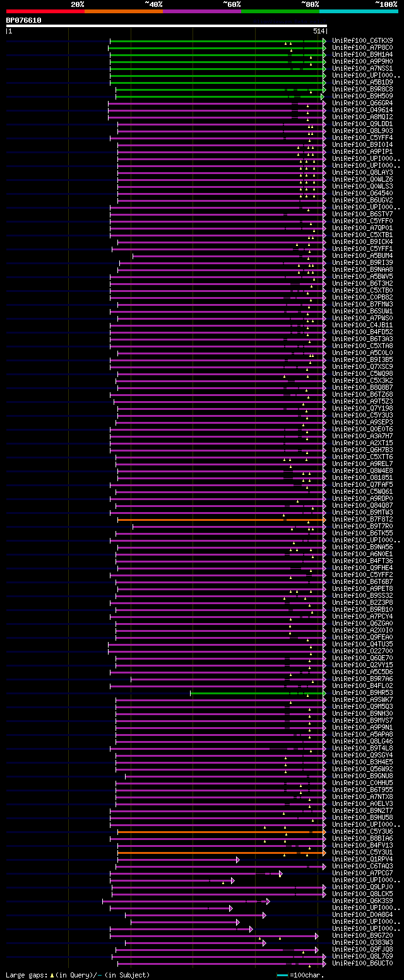Click the purple ~60% identity legend segment
This screenshot has width=404, height=980.
click(202, 11)
